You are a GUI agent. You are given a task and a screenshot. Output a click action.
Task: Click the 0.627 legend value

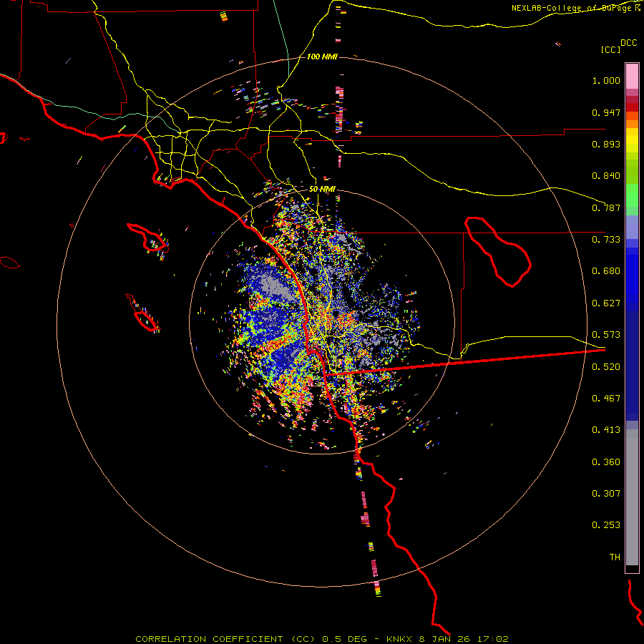[x=606, y=303]
